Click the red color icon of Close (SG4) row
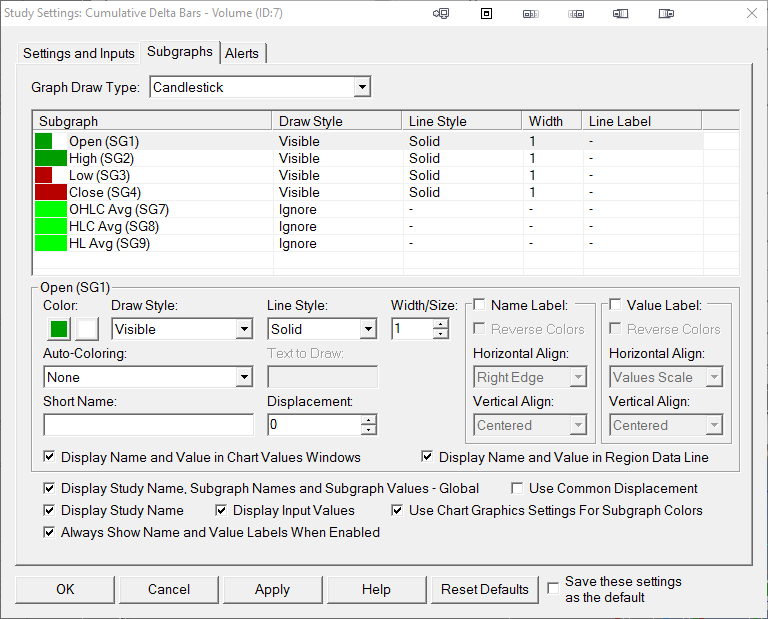 50,192
